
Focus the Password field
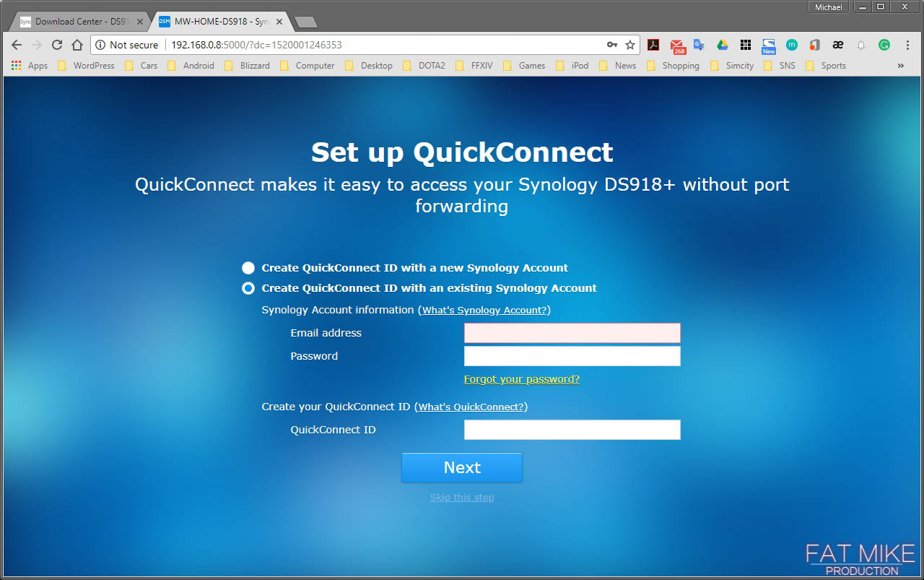click(572, 356)
